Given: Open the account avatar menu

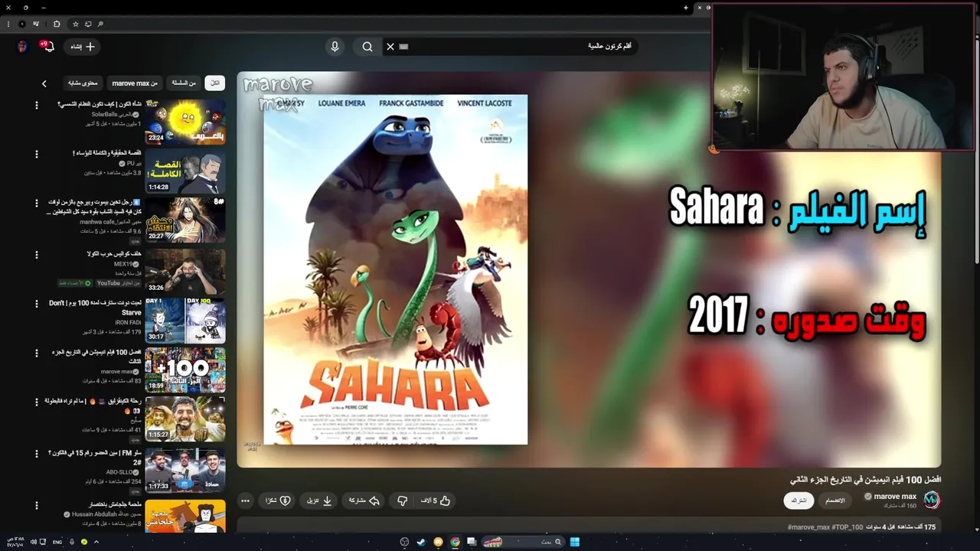Looking at the screenshot, I should click(x=22, y=47).
